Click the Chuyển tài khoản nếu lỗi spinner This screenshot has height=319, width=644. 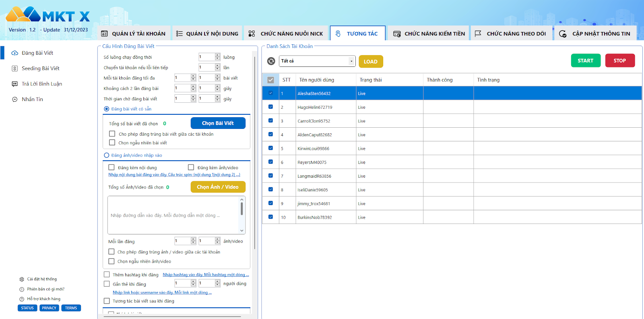point(209,67)
